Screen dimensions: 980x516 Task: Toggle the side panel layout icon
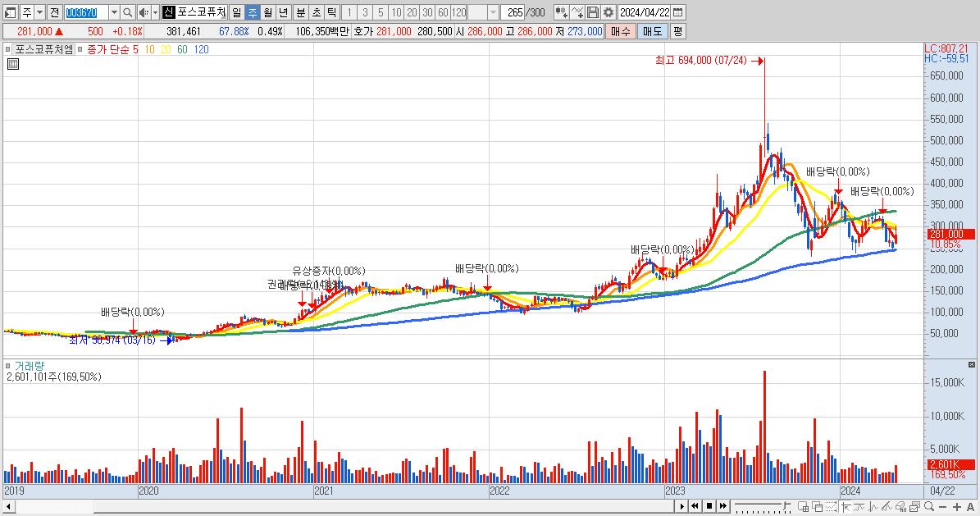click(11, 12)
